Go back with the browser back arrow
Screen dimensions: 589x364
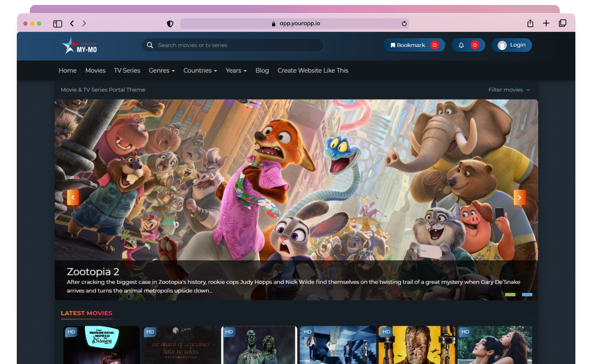click(72, 24)
